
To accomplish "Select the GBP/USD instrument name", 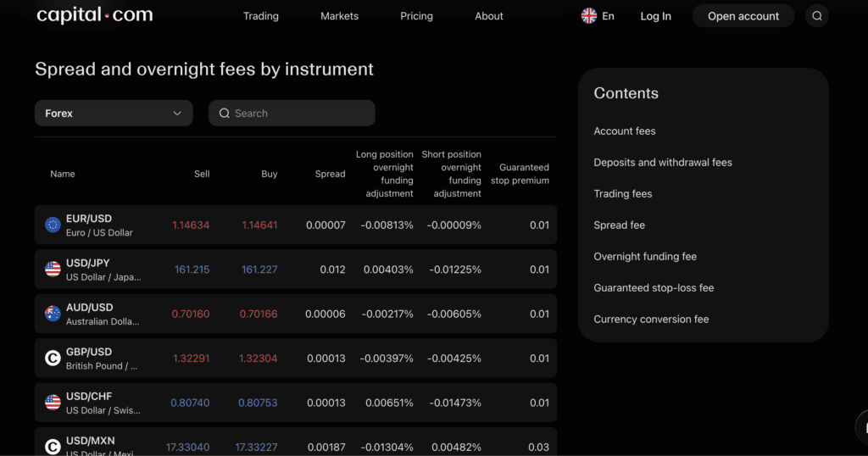I will pyautogui.click(x=88, y=352).
